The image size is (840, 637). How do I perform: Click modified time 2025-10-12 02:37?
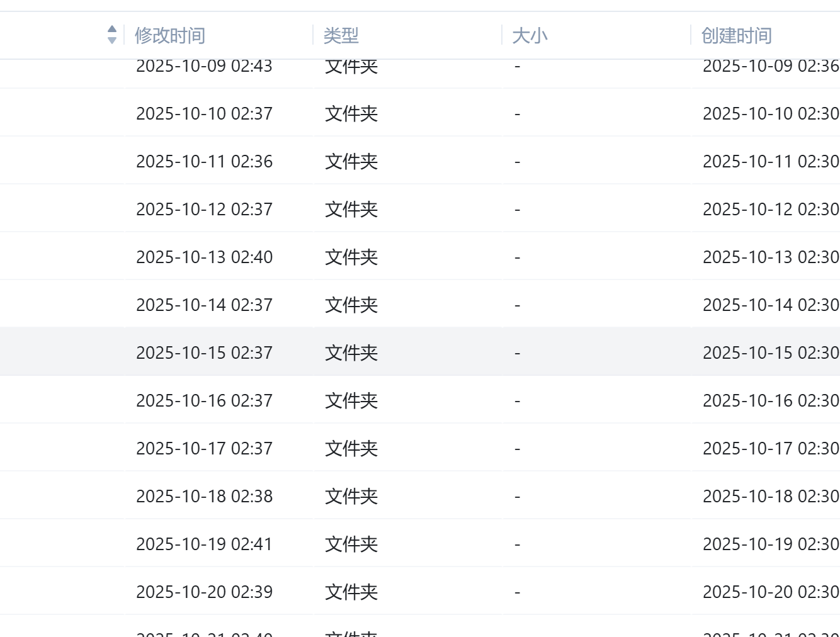204,209
